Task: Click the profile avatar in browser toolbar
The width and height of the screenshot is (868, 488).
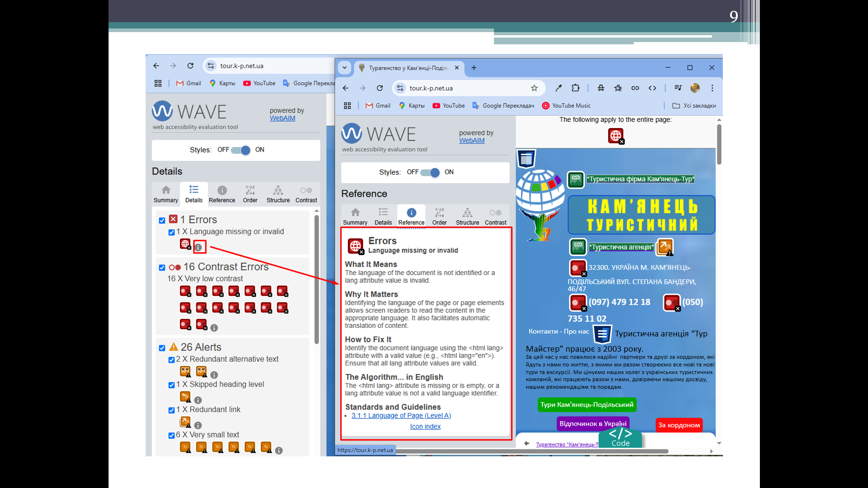Action: pyautogui.click(x=695, y=88)
